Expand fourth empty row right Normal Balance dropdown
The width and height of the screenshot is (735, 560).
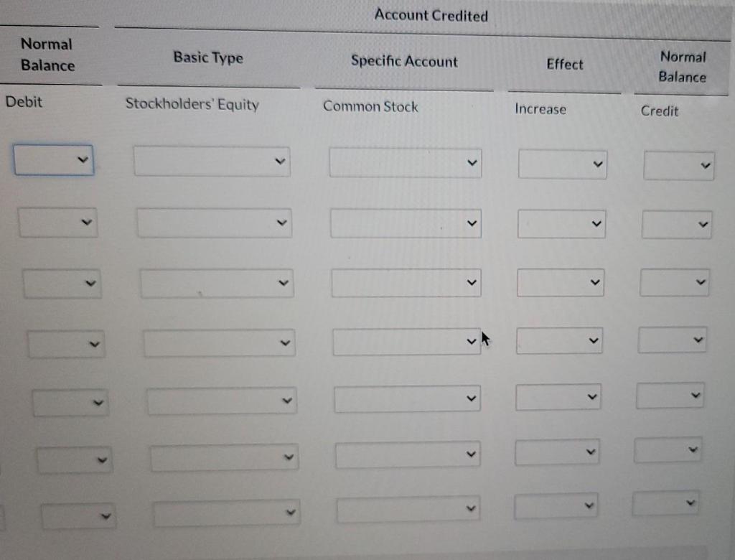click(672, 340)
